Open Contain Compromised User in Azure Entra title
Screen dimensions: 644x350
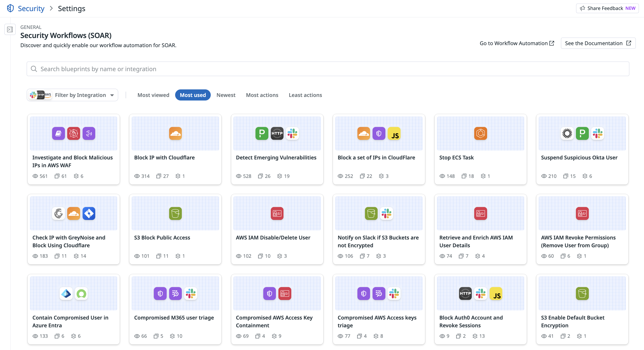[70, 321]
